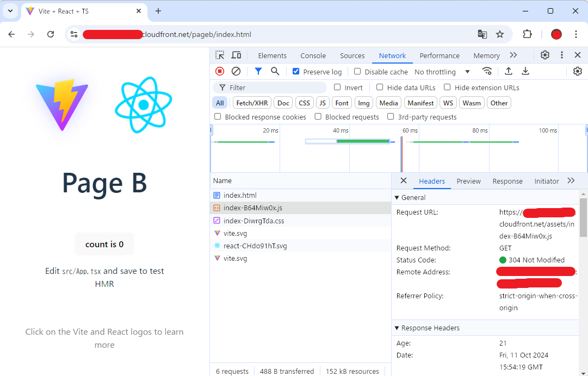Open the tab search dropdown arrow
588x376 pixels.
tap(10, 11)
